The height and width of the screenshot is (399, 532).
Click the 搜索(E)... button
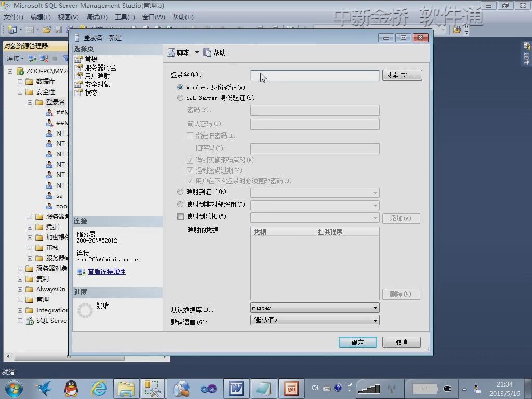[402, 75]
